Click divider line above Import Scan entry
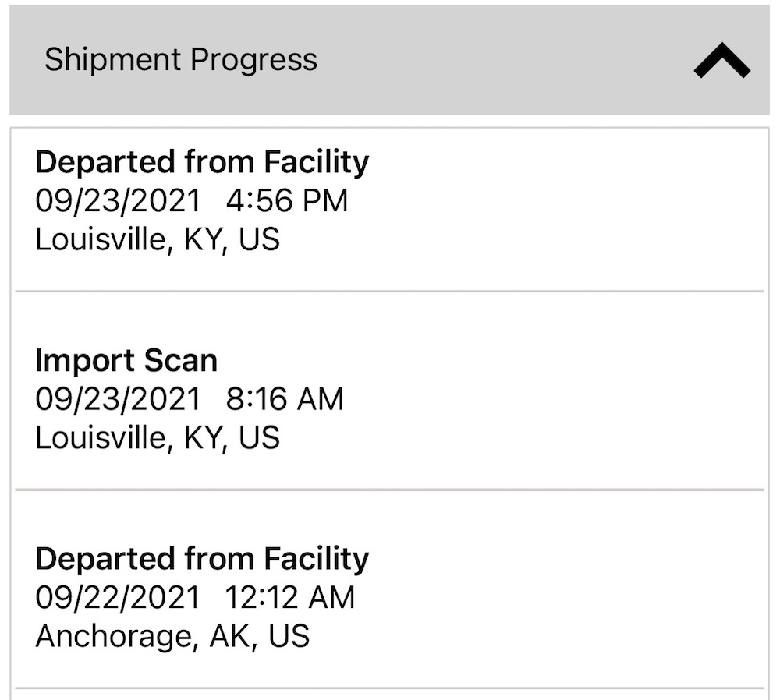This screenshot has height=700, width=780. pos(390,292)
